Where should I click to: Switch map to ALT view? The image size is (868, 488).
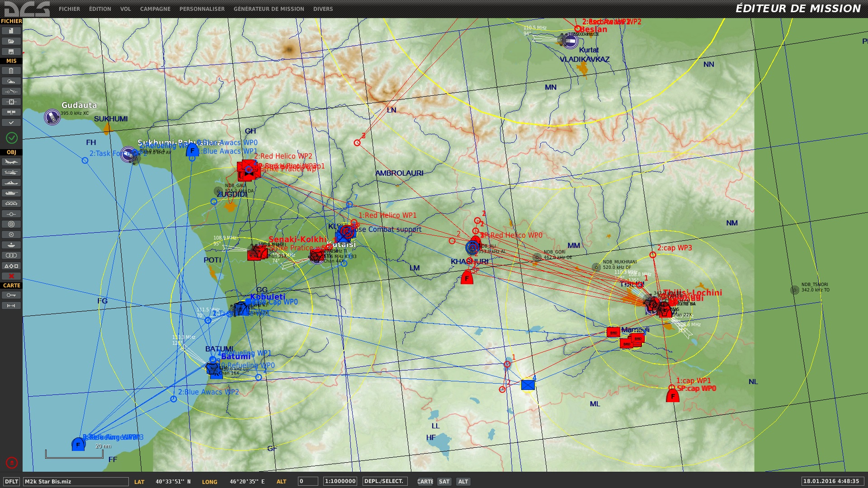tap(463, 482)
